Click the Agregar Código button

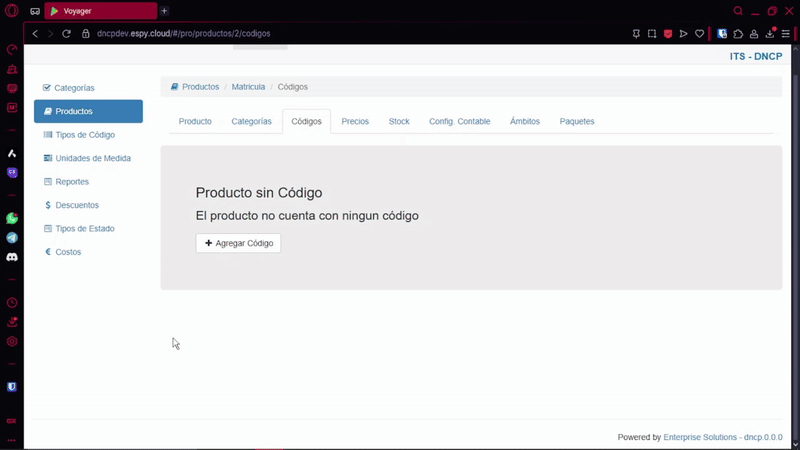(238, 243)
